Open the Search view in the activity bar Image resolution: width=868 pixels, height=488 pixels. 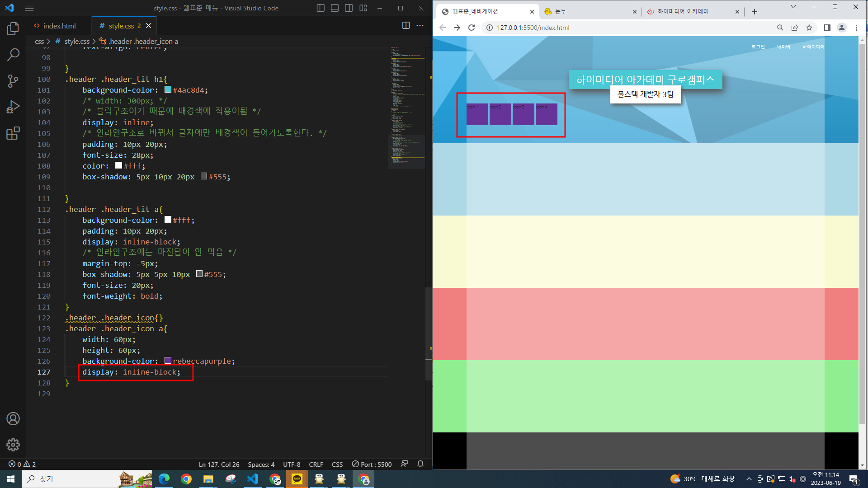click(x=13, y=55)
